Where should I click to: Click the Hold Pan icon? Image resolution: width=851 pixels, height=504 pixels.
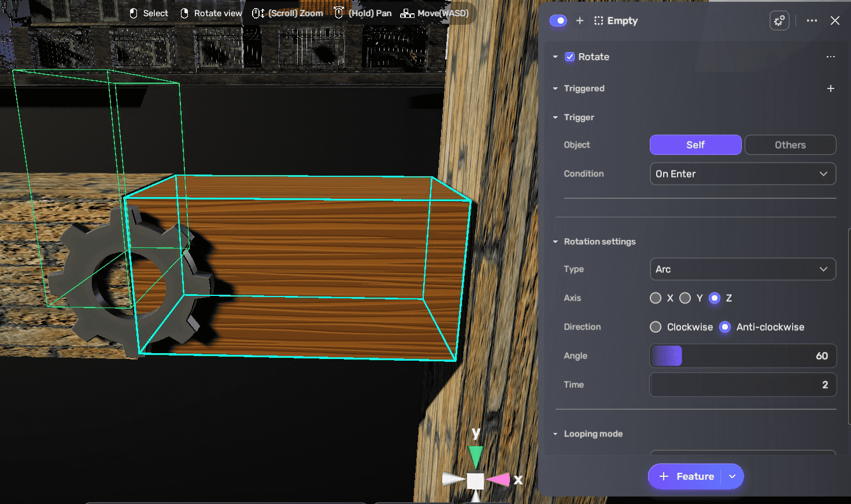coord(338,13)
